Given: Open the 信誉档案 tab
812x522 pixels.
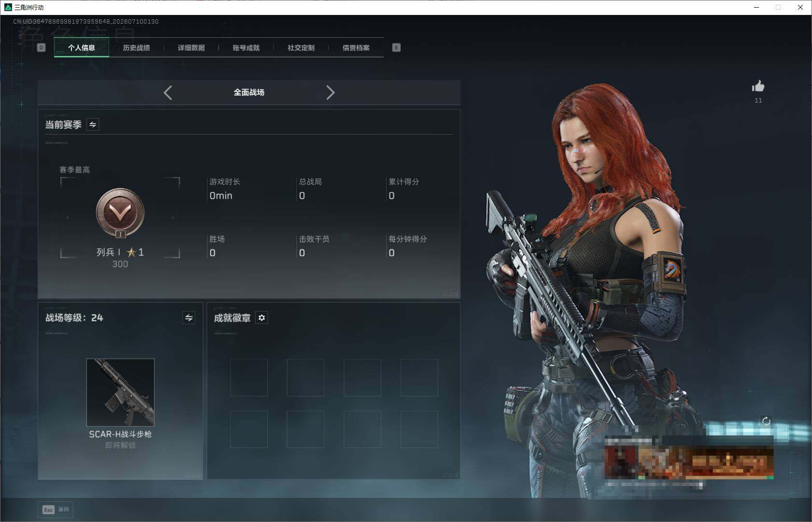Looking at the screenshot, I should [x=356, y=48].
